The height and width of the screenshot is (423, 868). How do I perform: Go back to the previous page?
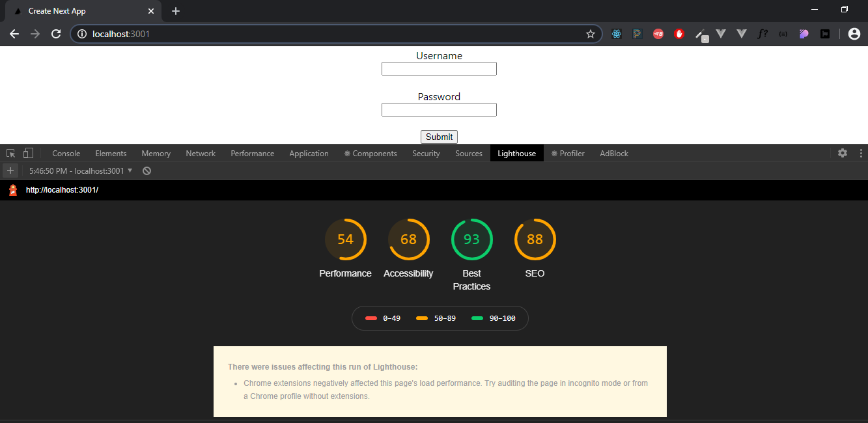click(14, 34)
